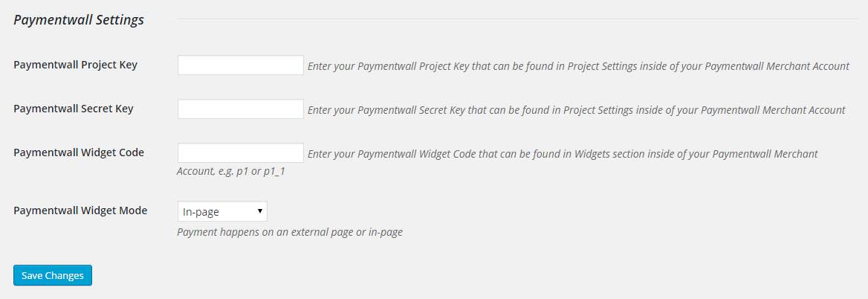Screen dimensions: 868x299
Task: Click the arrow on the Widget Mode select
Action: click(260, 211)
